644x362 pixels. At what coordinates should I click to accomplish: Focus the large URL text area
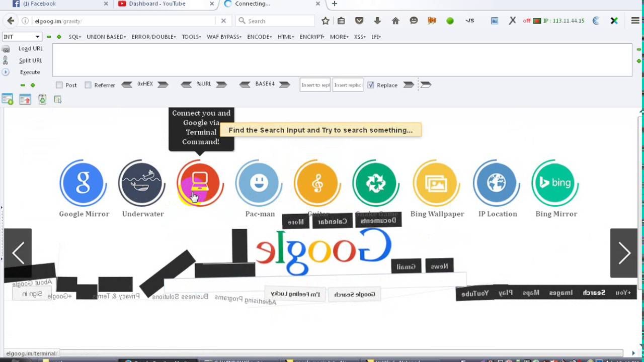(x=342, y=60)
